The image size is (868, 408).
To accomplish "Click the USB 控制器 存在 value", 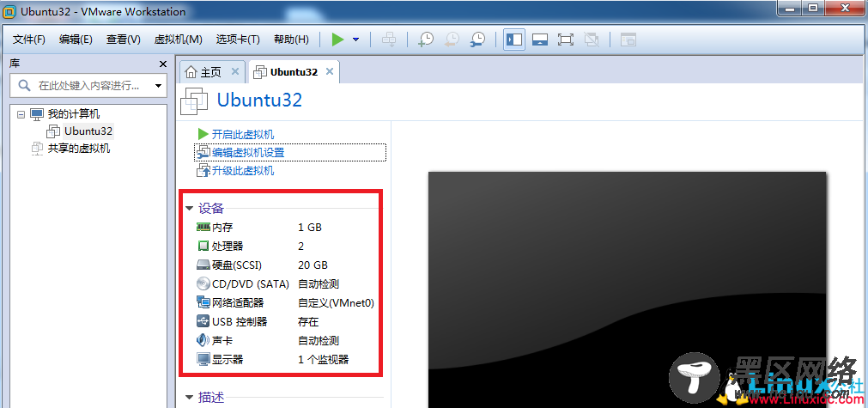I will 308,321.
